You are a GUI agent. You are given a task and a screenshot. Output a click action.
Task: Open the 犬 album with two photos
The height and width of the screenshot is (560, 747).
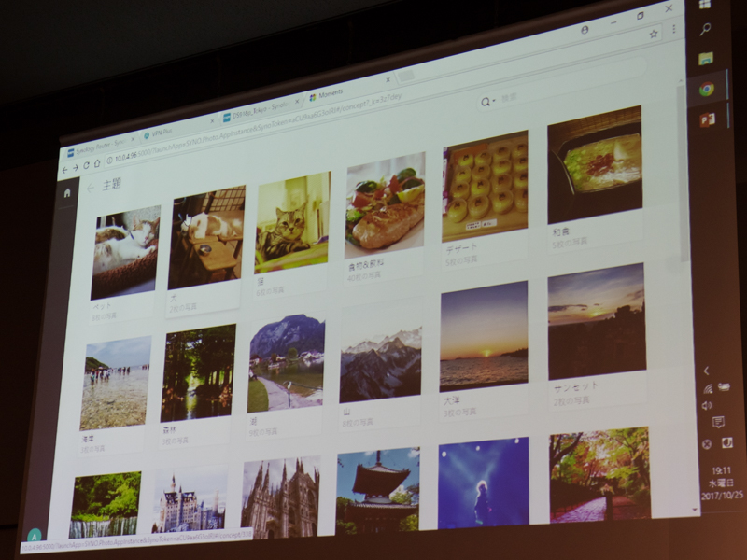(206, 237)
